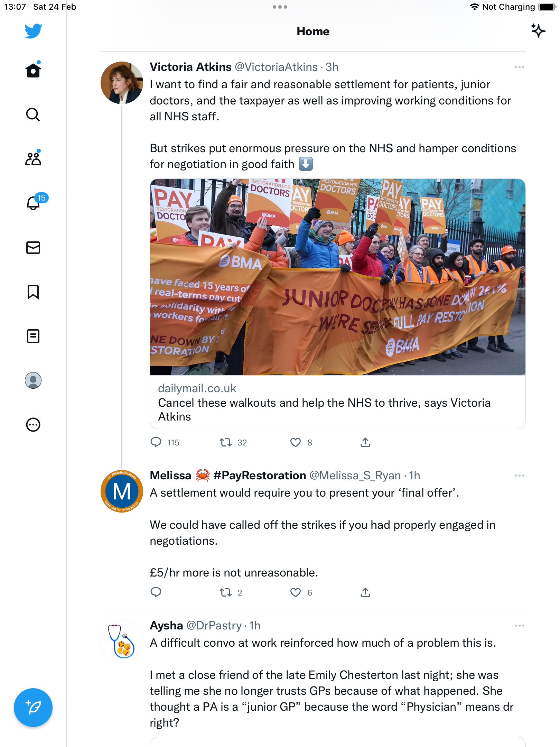Open the dailymail.co.uk article link

coord(337,402)
